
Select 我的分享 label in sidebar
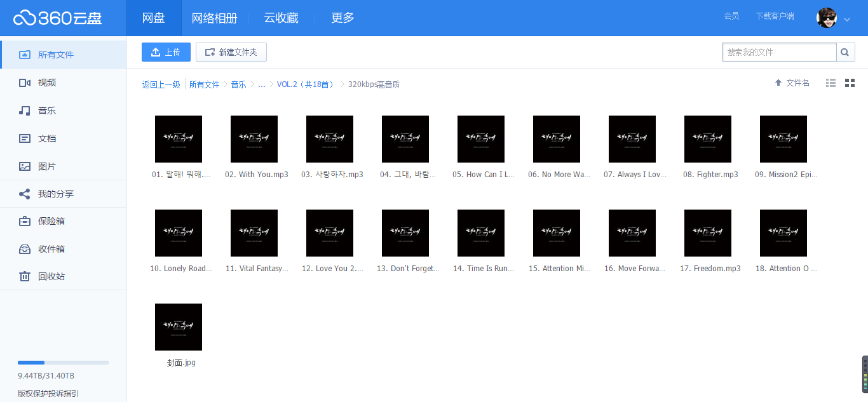tap(56, 194)
